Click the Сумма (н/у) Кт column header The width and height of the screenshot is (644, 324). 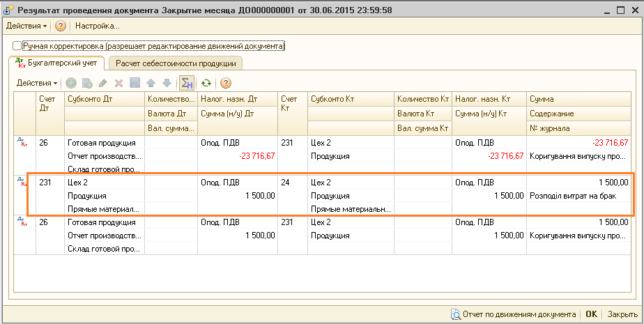coord(489,114)
